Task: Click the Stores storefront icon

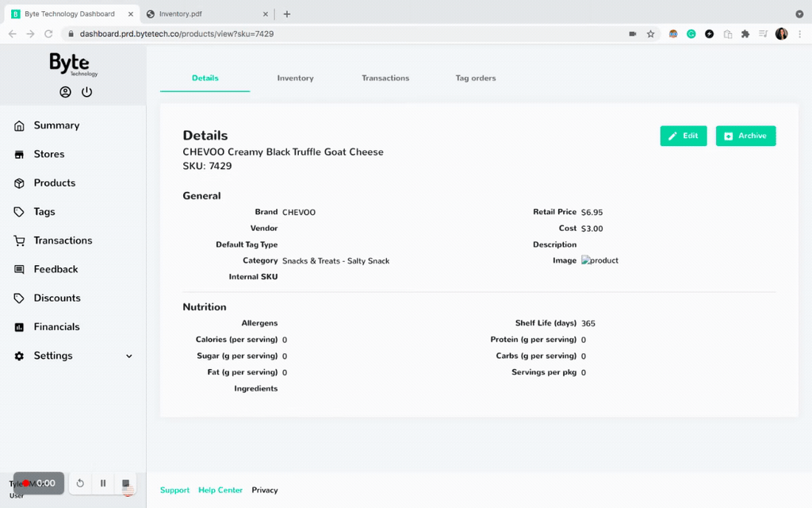Action: [19, 155]
